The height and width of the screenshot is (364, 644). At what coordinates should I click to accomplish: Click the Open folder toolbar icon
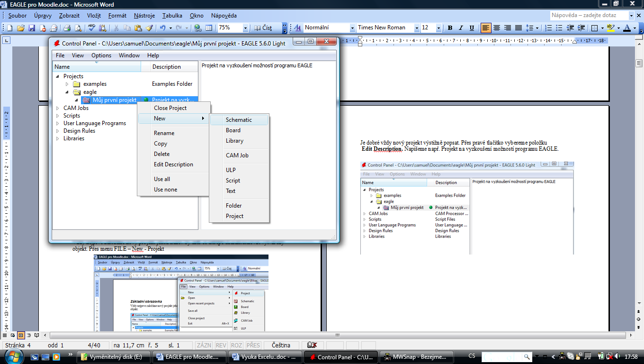point(21,28)
